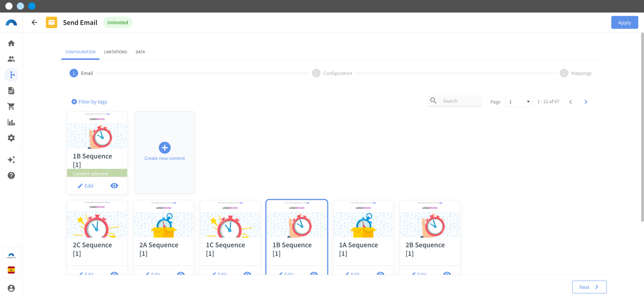
Task: Click the Connectif small logo above flag
Action: 11,256
